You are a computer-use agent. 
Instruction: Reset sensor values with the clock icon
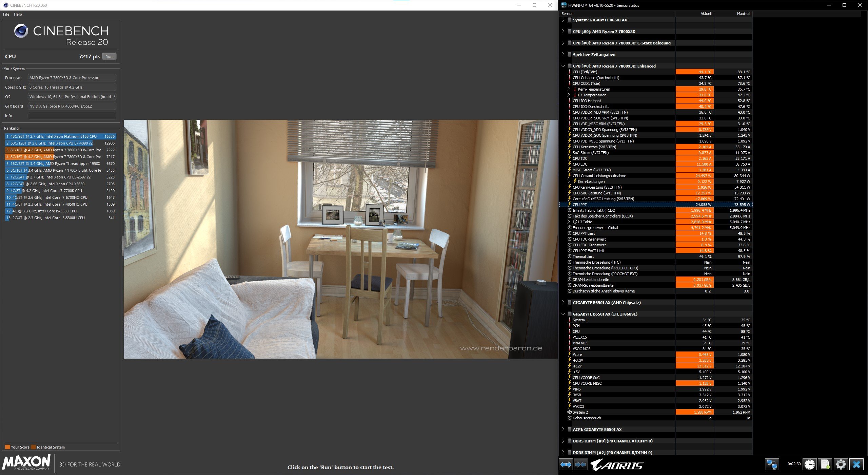[x=810, y=464]
